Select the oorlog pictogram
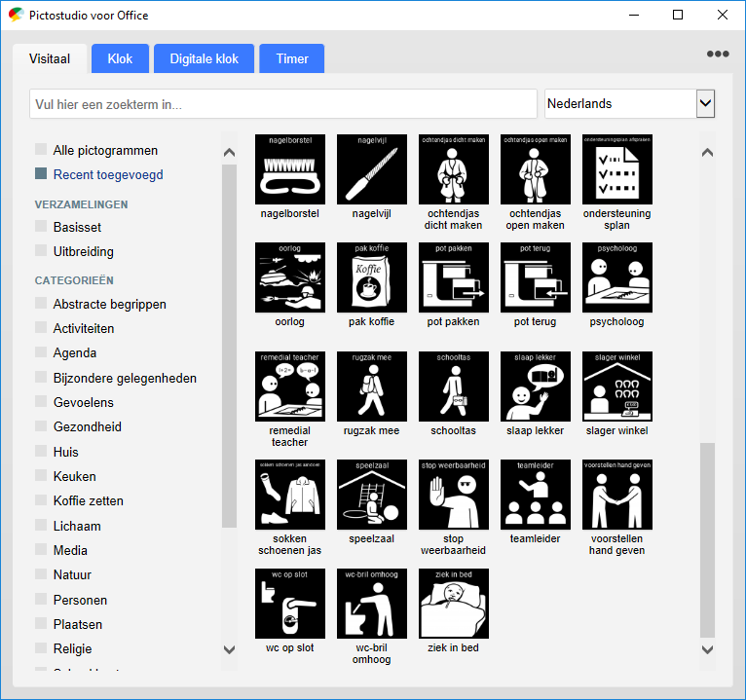This screenshot has height=700, width=746. 290,277
